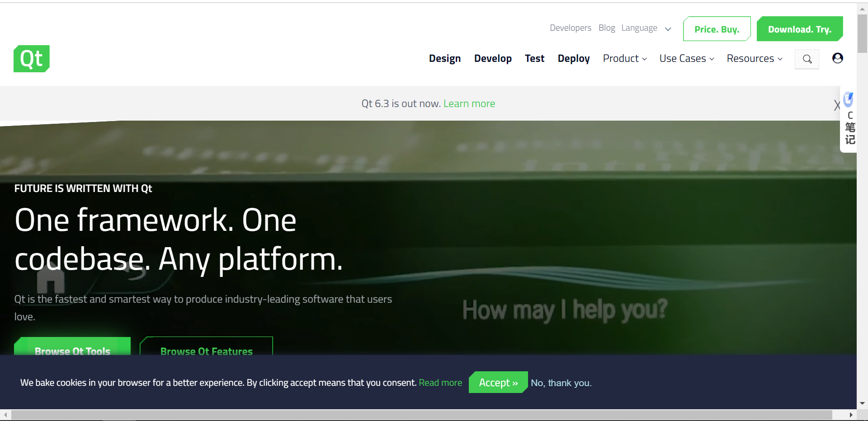Open the Test menu item
The image size is (868, 421).
coord(534,59)
